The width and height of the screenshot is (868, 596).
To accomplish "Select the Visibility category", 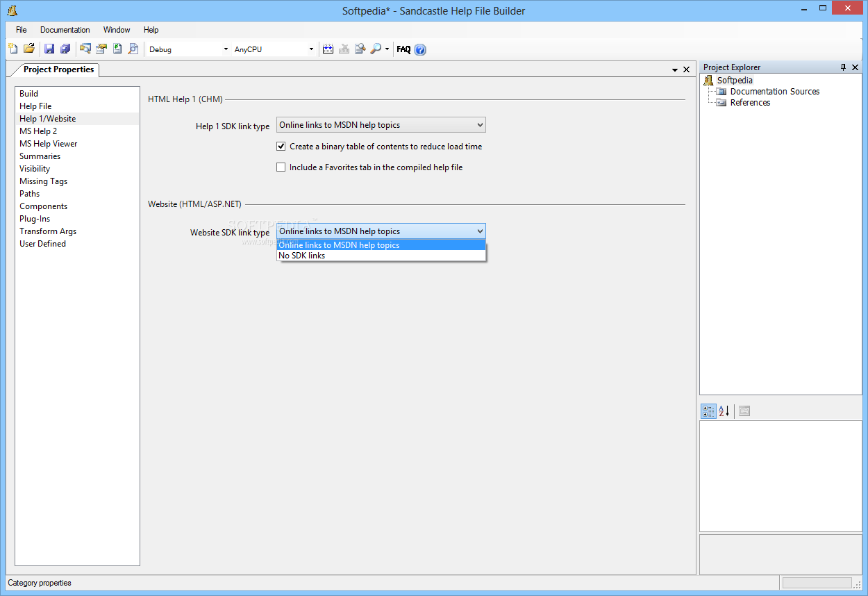I will point(77,169).
